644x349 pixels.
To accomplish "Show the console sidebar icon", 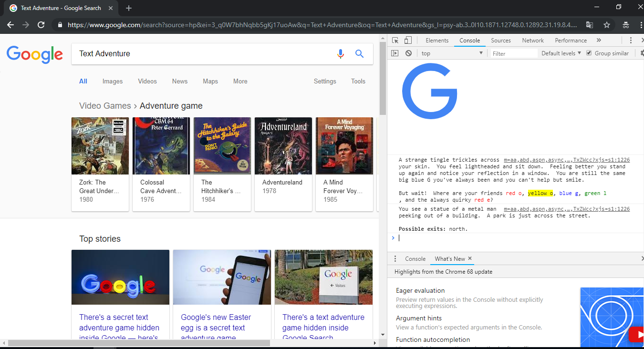I will (395, 53).
